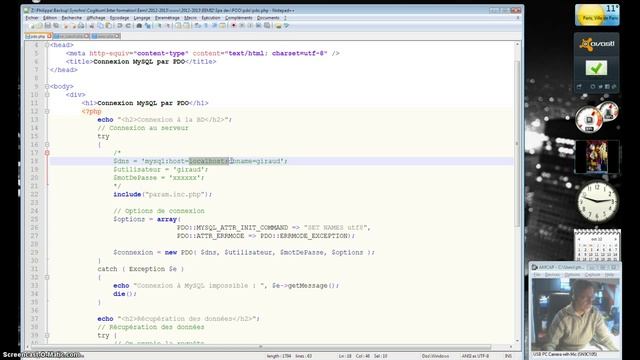Click include("param.inc.php") code line
This screenshot has height=360, width=640.
162,194
